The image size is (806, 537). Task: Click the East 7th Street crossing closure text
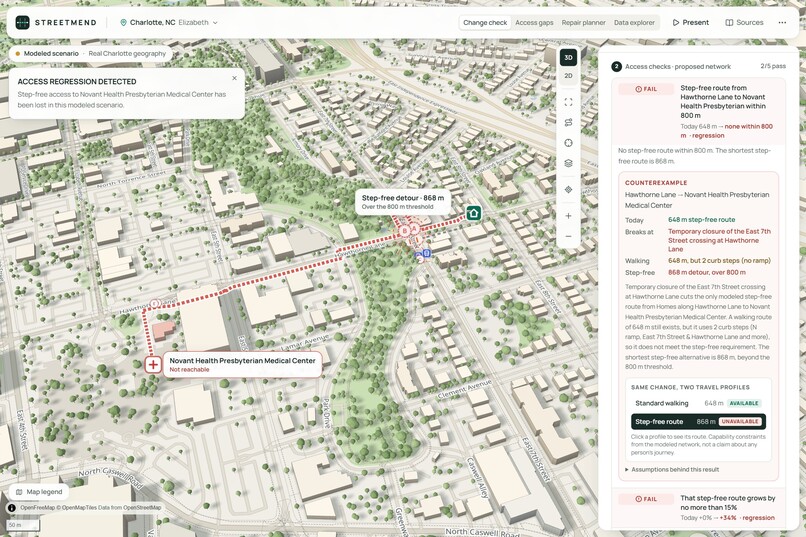click(x=719, y=240)
